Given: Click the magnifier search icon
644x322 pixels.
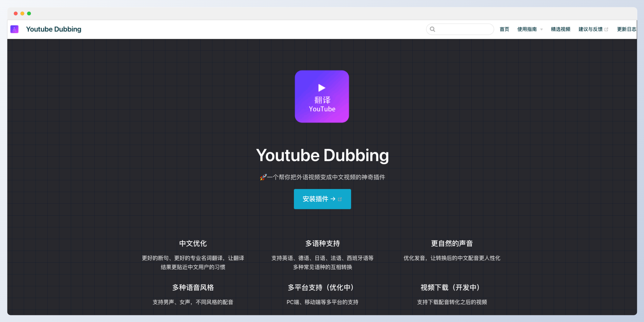Looking at the screenshot, I should coord(433,29).
